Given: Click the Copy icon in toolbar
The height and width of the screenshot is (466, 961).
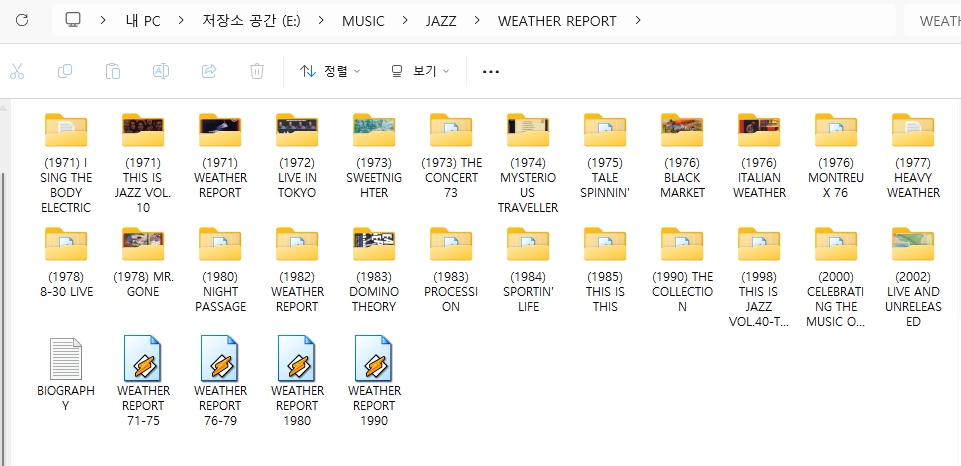Looking at the screenshot, I should 64,71.
